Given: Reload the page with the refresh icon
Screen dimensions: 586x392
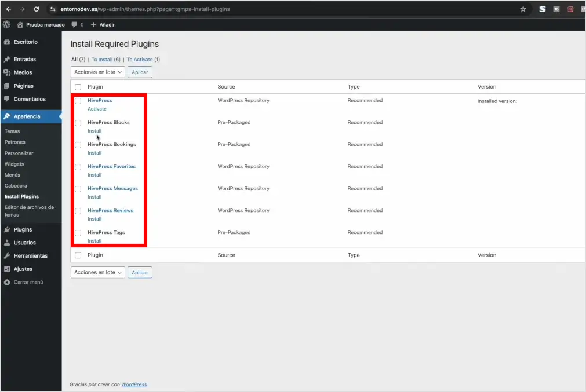Looking at the screenshot, I should [x=37, y=9].
